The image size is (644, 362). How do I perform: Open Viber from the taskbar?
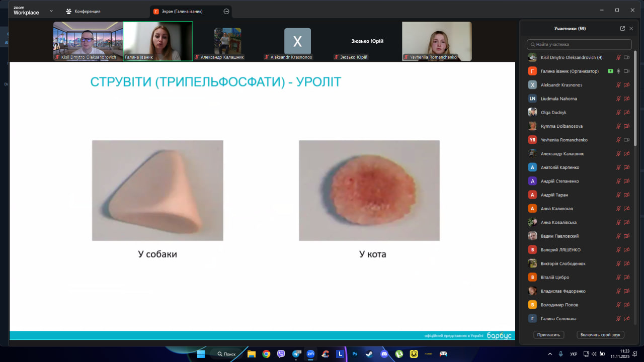pos(281,354)
